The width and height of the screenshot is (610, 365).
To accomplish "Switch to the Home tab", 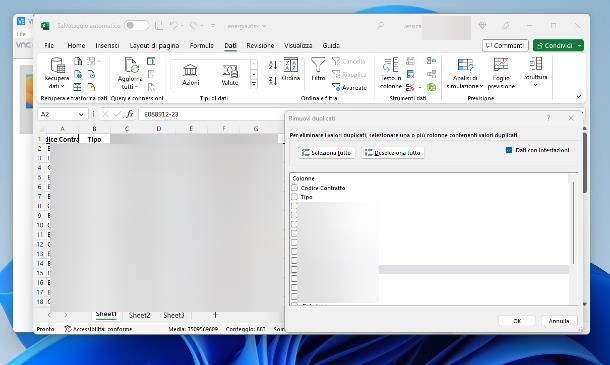I will tap(76, 46).
